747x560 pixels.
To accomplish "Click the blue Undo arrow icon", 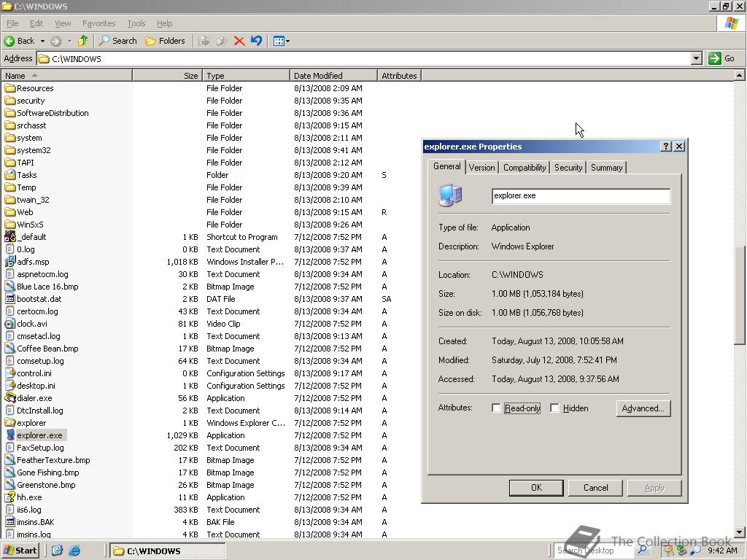I will click(x=256, y=41).
